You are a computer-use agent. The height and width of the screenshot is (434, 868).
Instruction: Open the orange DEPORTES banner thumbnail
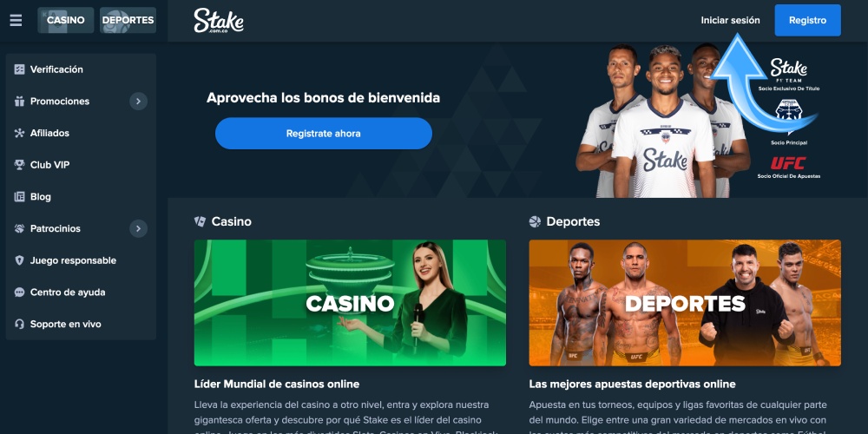[685, 303]
